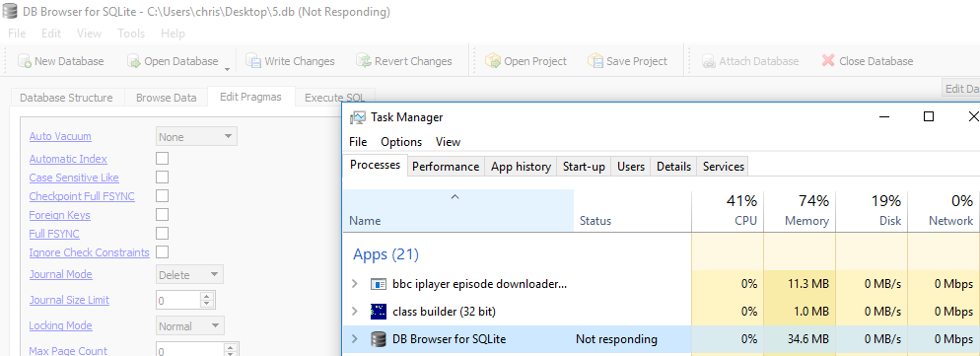The height and width of the screenshot is (356, 980).
Task: Increase Journal Size Limit with up arrow
Action: [207, 296]
